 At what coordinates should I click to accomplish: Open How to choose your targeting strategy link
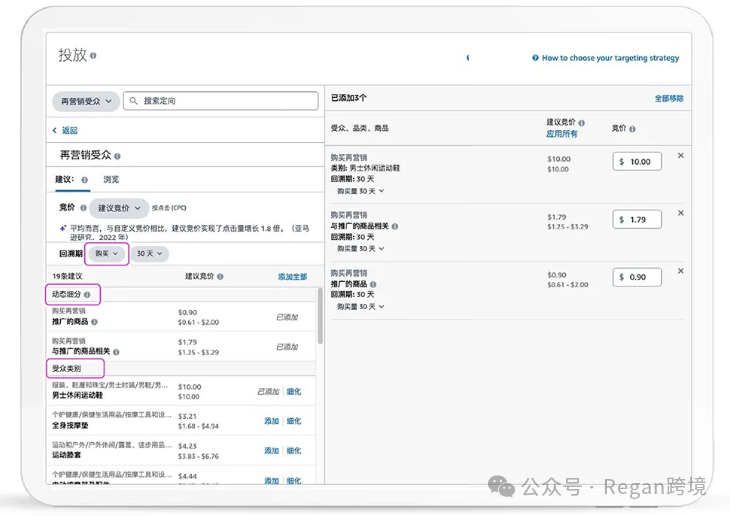610,58
